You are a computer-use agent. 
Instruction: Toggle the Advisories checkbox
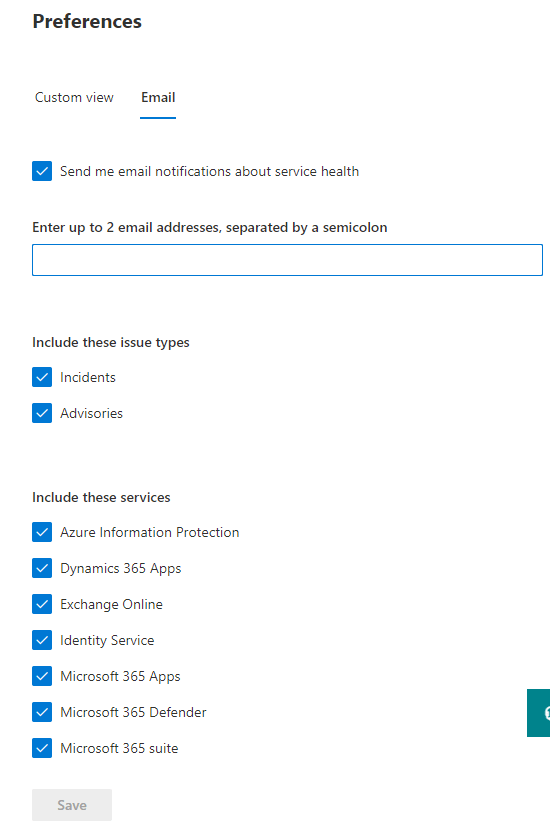pos(42,413)
